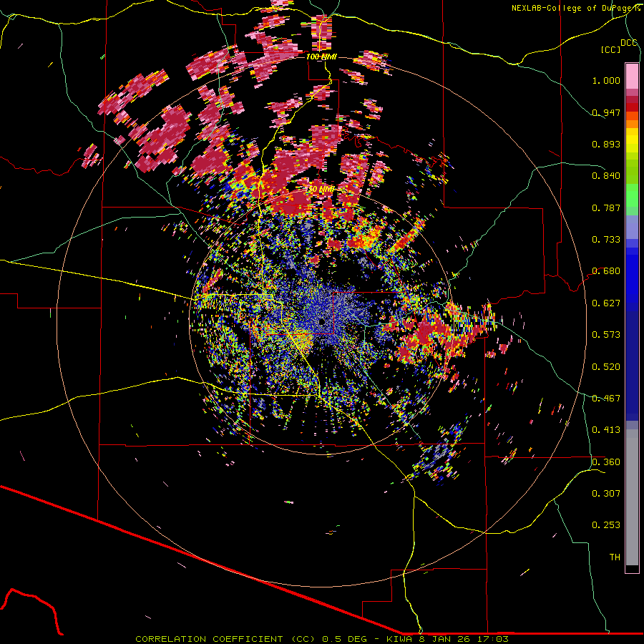Click the 0.733 legend value
644x644 pixels.
point(606,240)
